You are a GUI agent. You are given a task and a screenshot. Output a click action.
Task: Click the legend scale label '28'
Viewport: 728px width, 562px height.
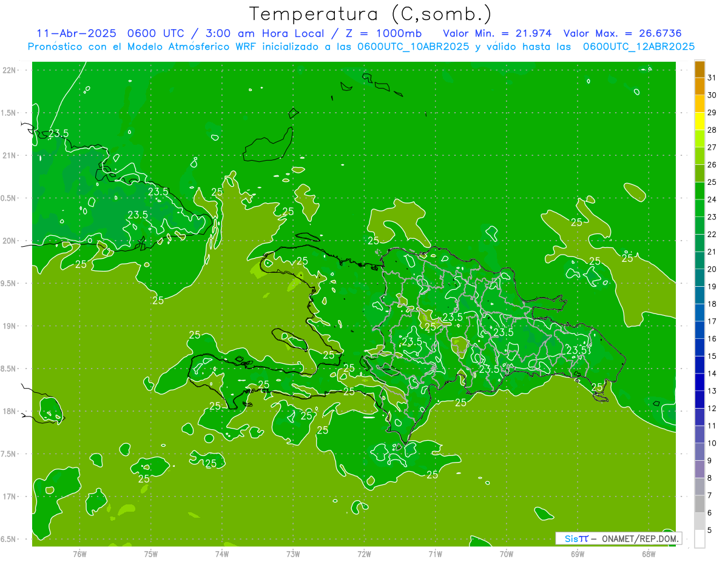point(712,130)
